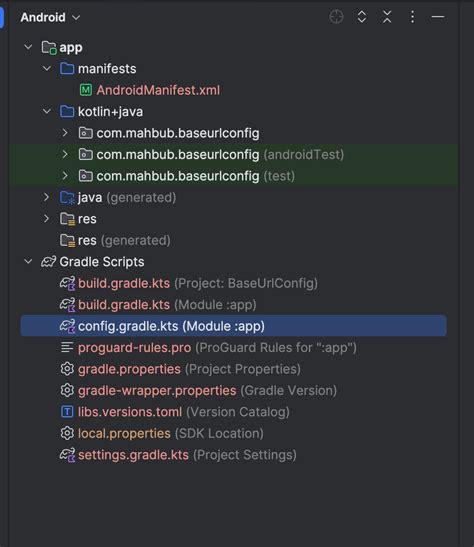This screenshot has width=474, height=547.
Task: Click the Gradle Scripts elephant icon
Action: click(48, 262)
